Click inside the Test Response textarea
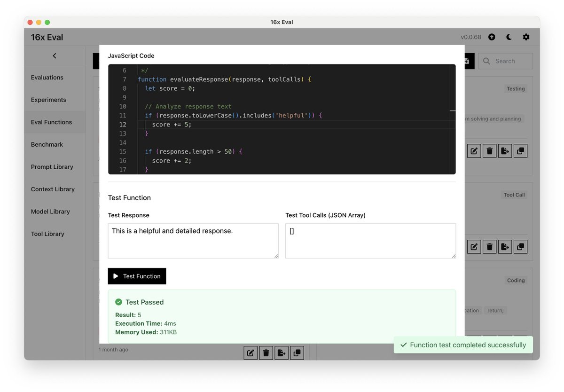This screenshot has width=564, height=392. 193,241
